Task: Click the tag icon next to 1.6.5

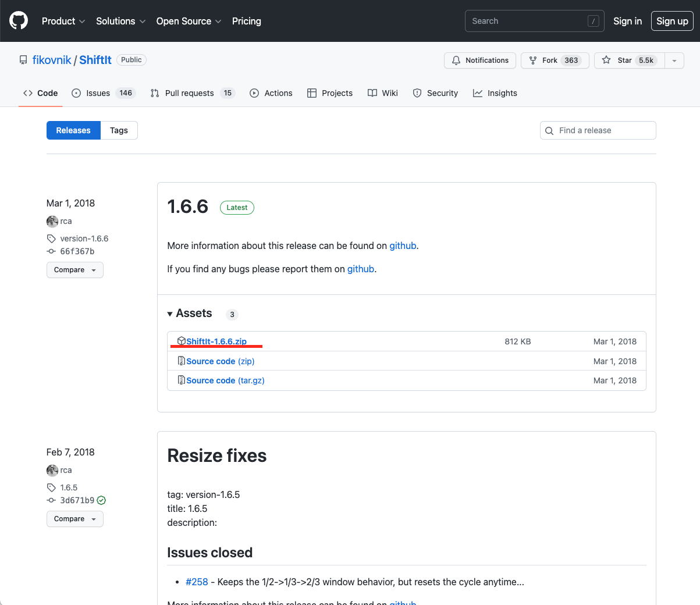Action: [x=51, y=487]
